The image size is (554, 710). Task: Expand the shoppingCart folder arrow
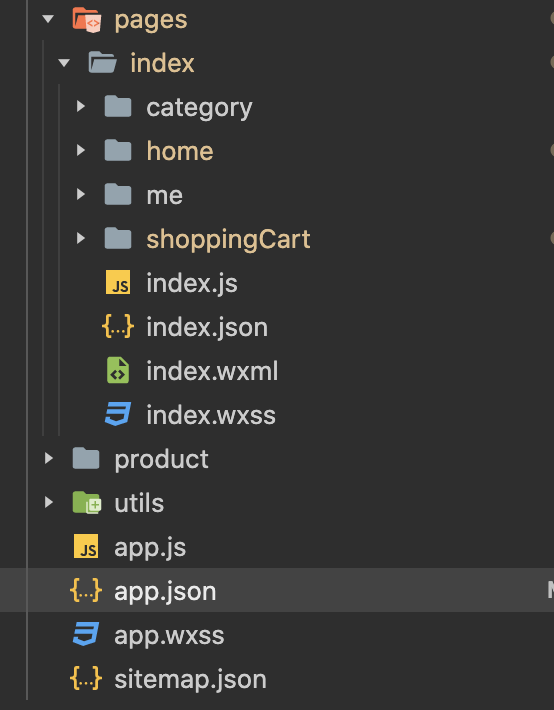pyautogui.click(x=81, y=238)
